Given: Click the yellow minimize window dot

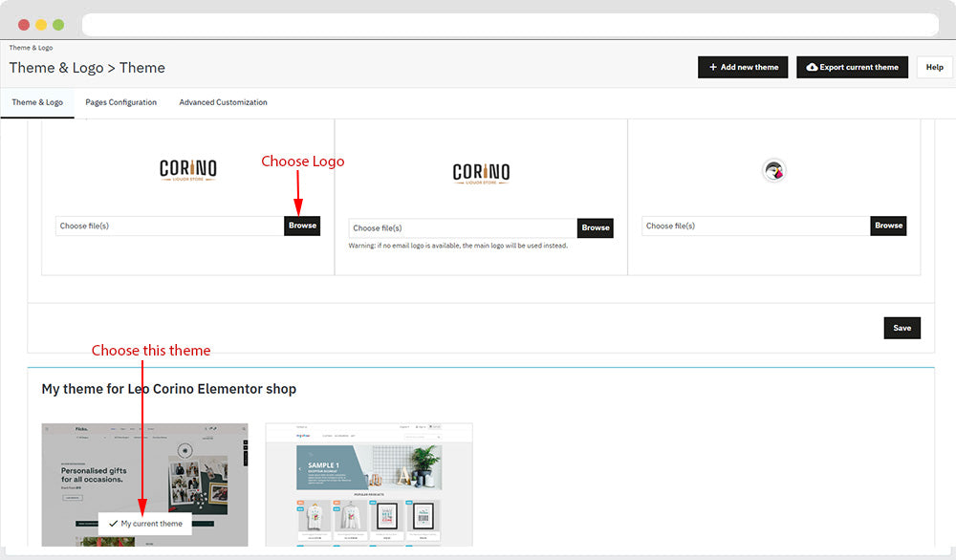Looking at the screenshot, I should point(41,25).
